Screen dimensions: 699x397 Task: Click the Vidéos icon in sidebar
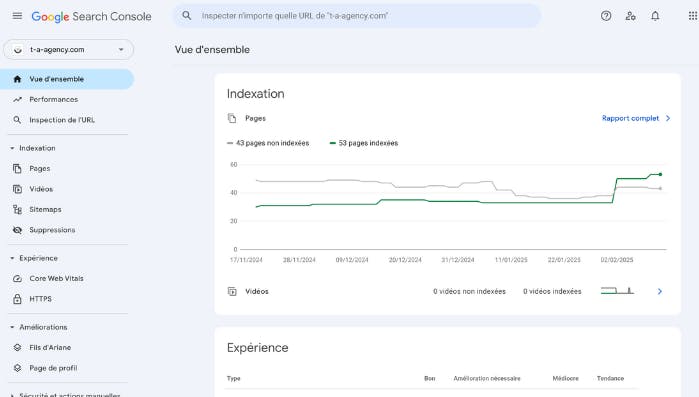click(x=17, y=189)
